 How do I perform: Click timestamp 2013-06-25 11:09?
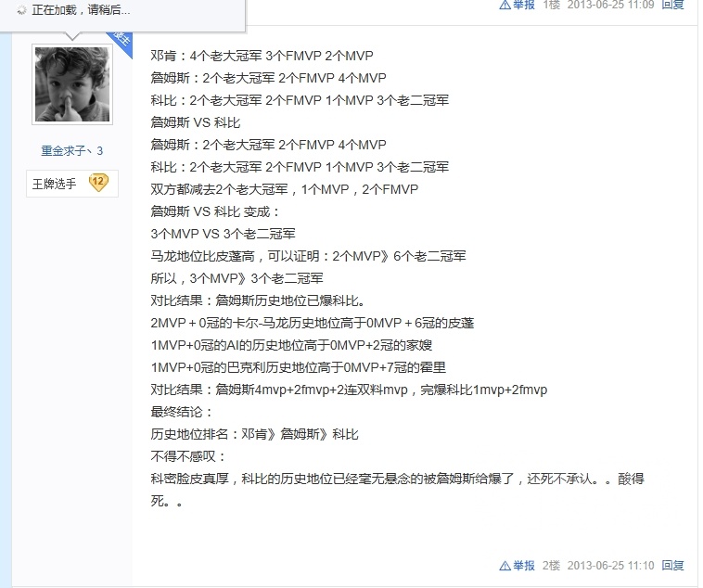click(610, 5)
